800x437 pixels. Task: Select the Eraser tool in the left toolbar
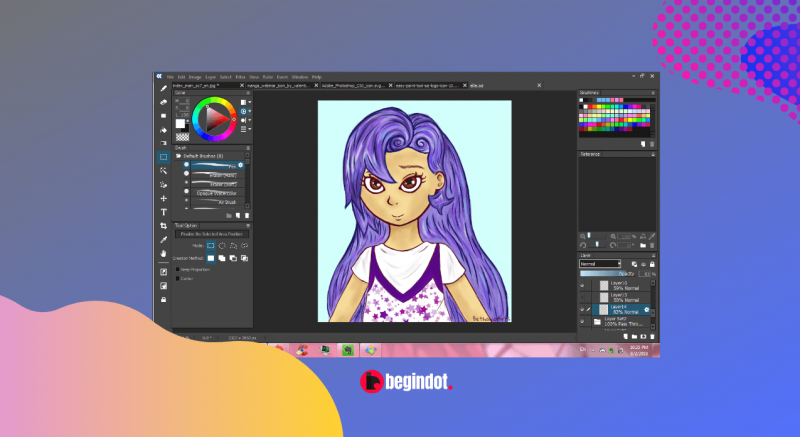click(x=163, y=102)
